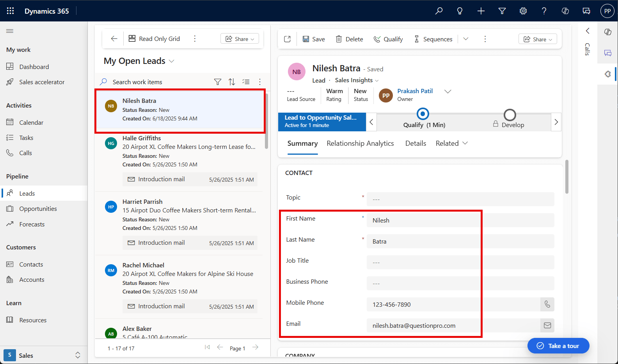Click the global search magnifier icon
Screen dimensions: 618x364
[439, 11]
